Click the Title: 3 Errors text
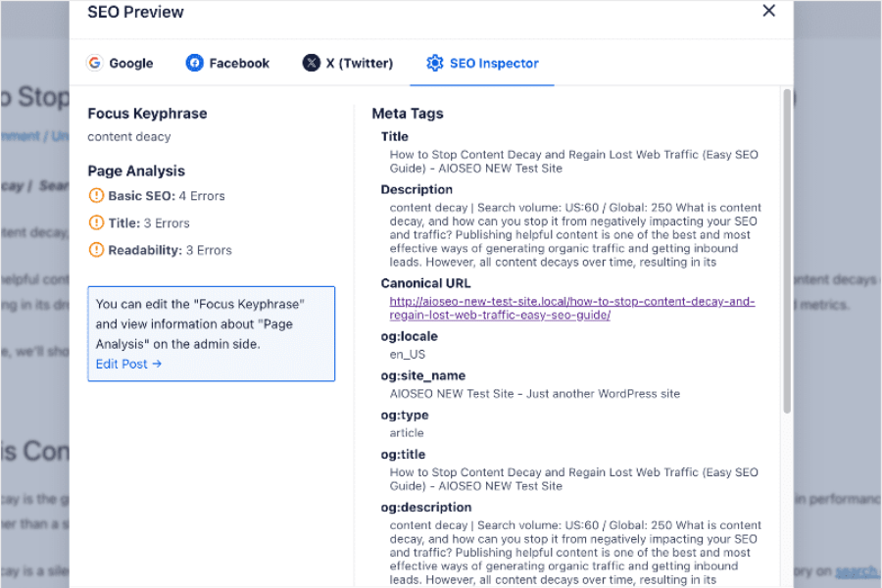 click(x=149, y=222)
